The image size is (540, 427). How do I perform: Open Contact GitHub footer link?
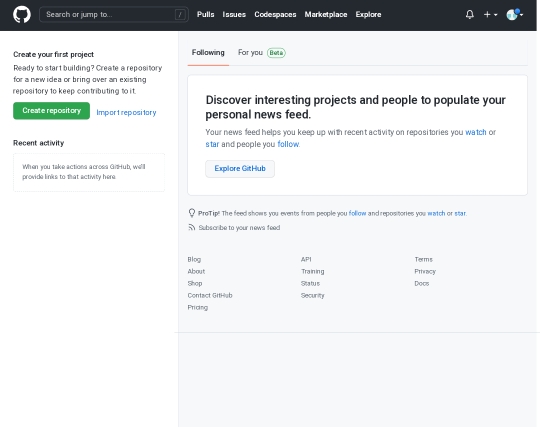pyautogui.click(x=210, y=295)
